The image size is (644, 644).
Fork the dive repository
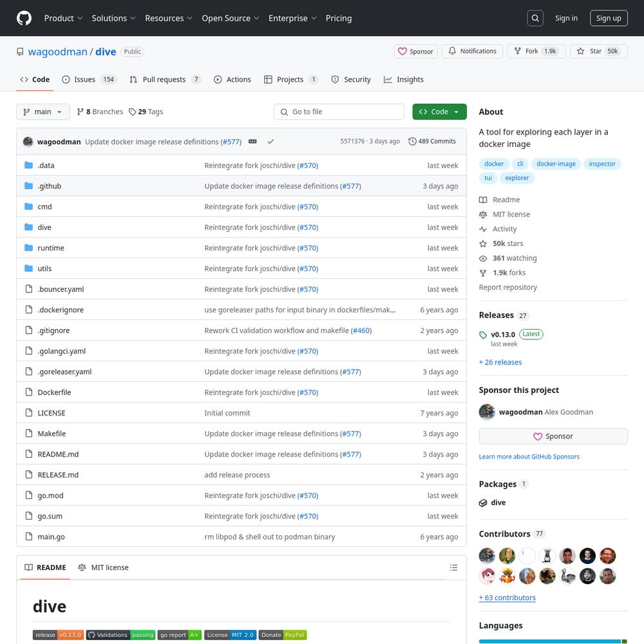[x=536, y=52]
